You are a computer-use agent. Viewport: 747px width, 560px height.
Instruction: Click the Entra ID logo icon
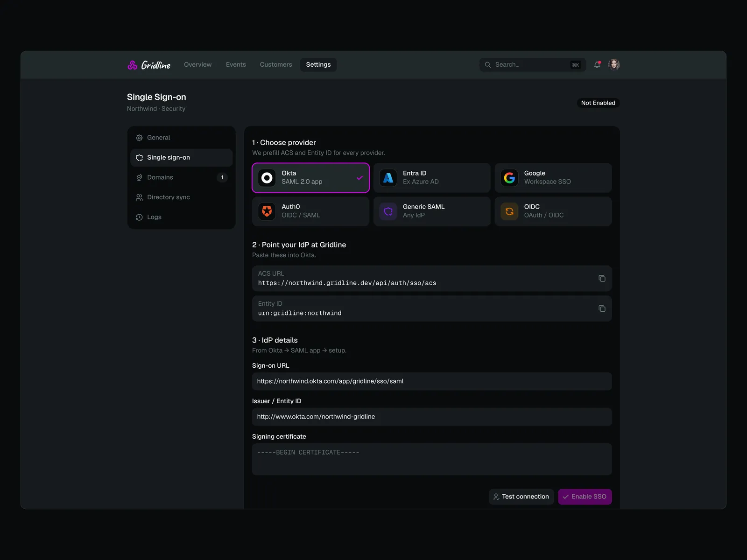point(388,178)
